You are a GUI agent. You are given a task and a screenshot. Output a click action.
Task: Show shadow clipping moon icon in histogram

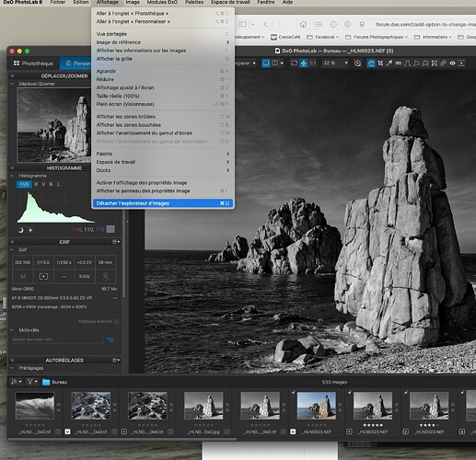click(21, 230)
